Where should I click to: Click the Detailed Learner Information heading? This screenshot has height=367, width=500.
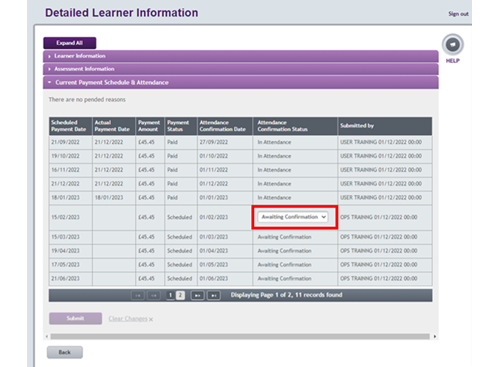point(122,13)
